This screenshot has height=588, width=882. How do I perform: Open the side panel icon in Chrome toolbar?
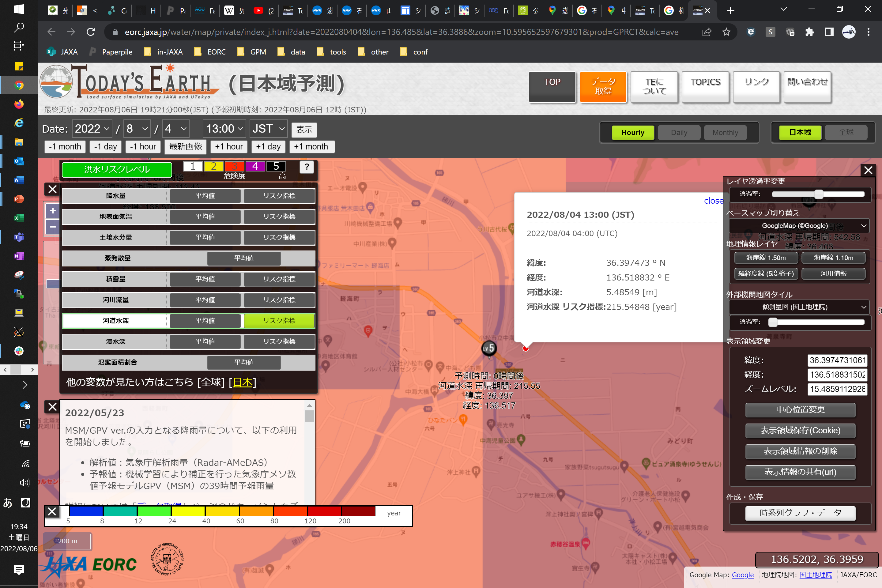pyautogui.click(x=829, y=32)
